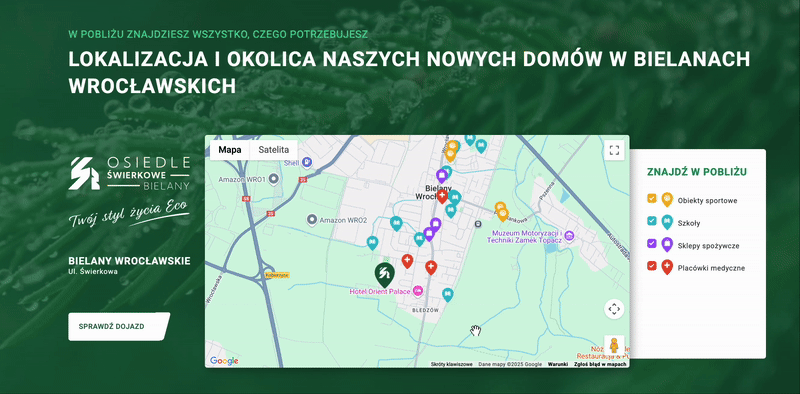Image resolution: width=800 pixels, height=394 pixels.
Task: Toggle the Sklepy spożywcze checkbox
Action: pyautogui.click(x=651, y=244)
